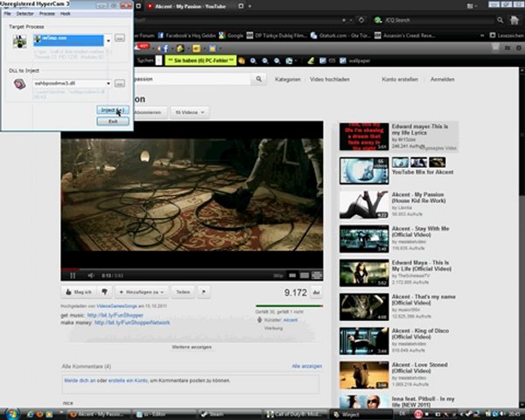Click the Exit button
This screenshot has width=525, height=420.
point(113,122)
